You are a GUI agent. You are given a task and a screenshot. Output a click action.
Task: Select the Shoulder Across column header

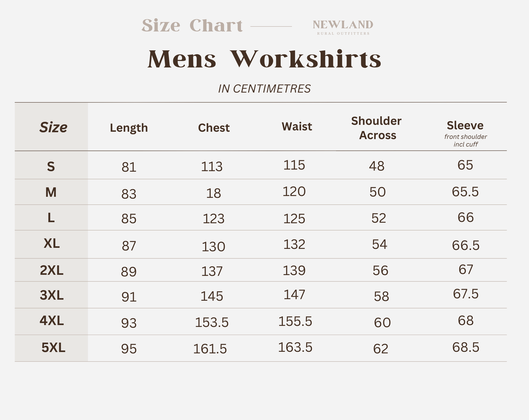377,128
